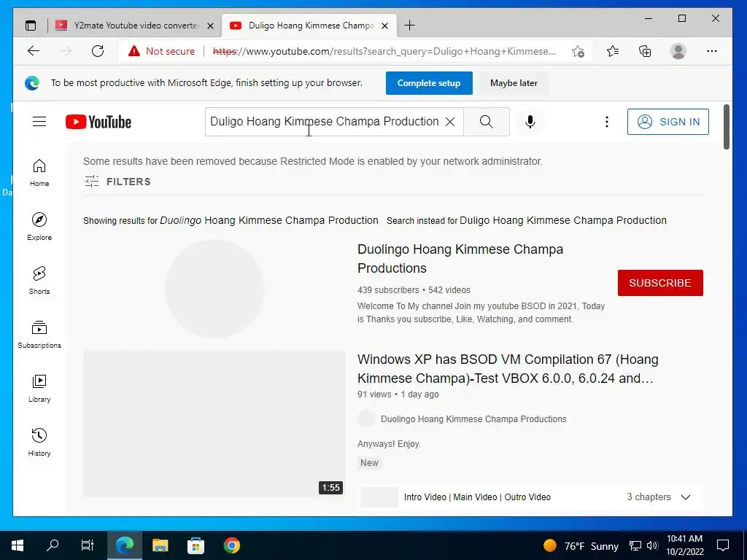This screenshot has height=560, width=747.
Task: Add this page to favorites star
Action: pyautogui.click(x=578, y=51)
